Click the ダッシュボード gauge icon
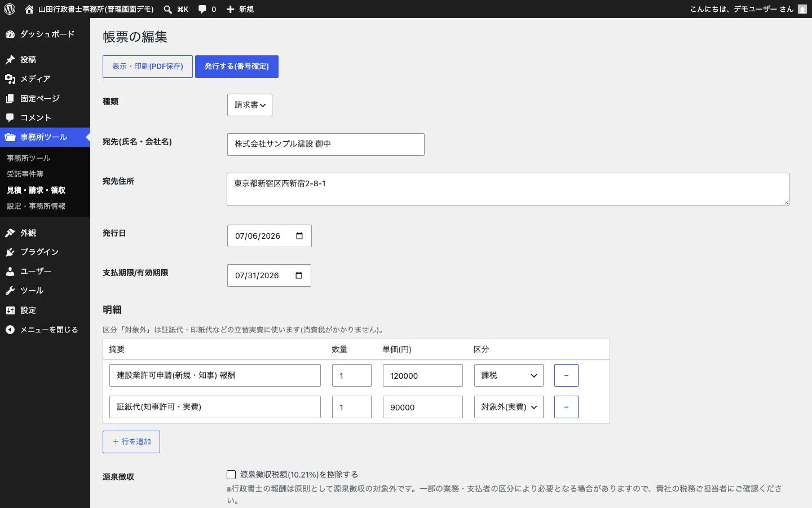The image size is (812, 508). pyautogui.click(x=10, y=34)
